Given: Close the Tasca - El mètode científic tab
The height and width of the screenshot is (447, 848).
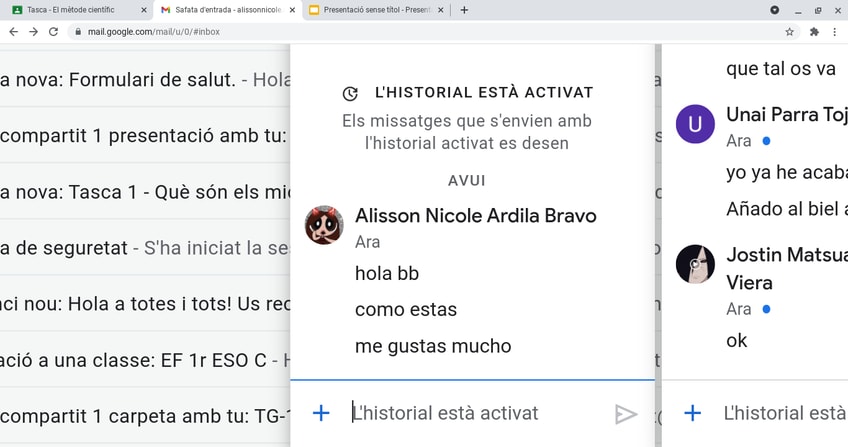Looking at the screenshot, I should pyautogui.click(x=144, y=10).
